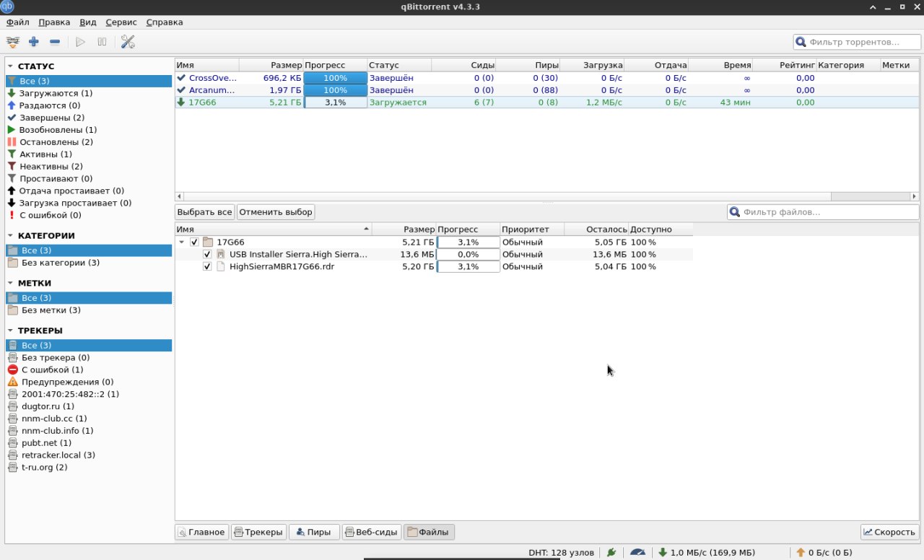Select the Активны (1) status filter
This screenshot has width=924, height=560.
pyautogui.click(x=89, y=154)
